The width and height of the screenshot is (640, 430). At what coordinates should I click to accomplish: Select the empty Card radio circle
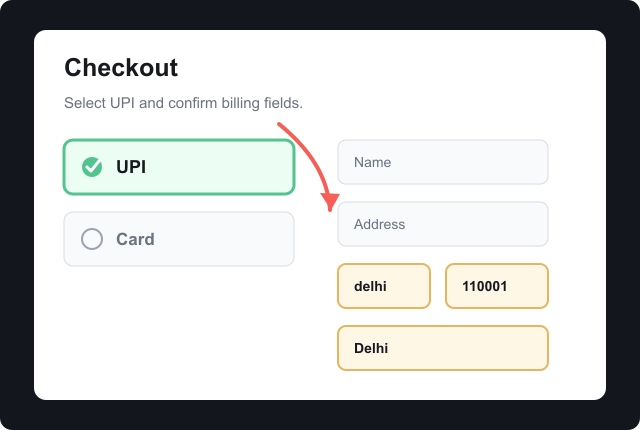[92, 239]
